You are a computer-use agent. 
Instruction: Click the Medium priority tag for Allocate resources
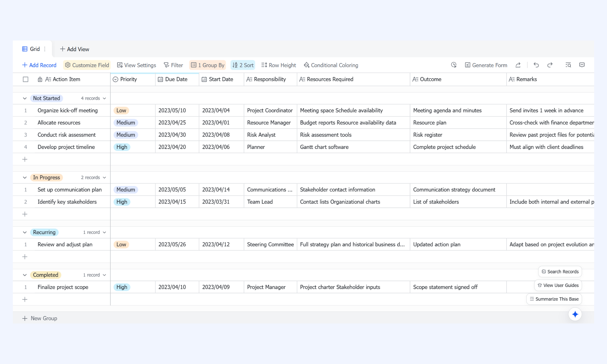(126, 123)
